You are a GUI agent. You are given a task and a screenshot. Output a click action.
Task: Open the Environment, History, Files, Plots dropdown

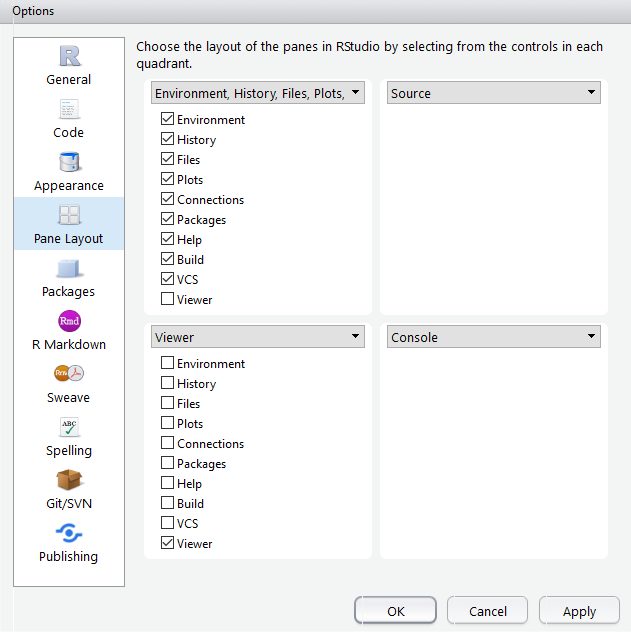click(258, 93)
